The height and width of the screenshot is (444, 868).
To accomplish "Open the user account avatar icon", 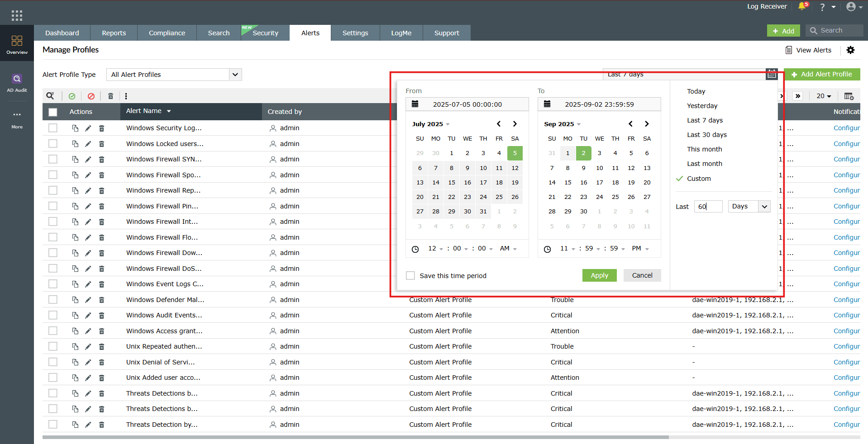I will point(851,7).
